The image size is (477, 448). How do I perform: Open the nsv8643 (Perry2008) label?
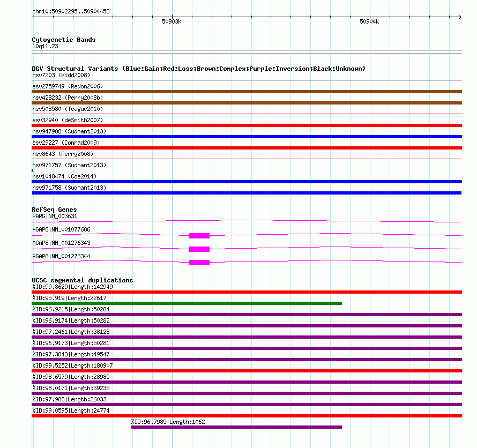click(x=63, y=154)
